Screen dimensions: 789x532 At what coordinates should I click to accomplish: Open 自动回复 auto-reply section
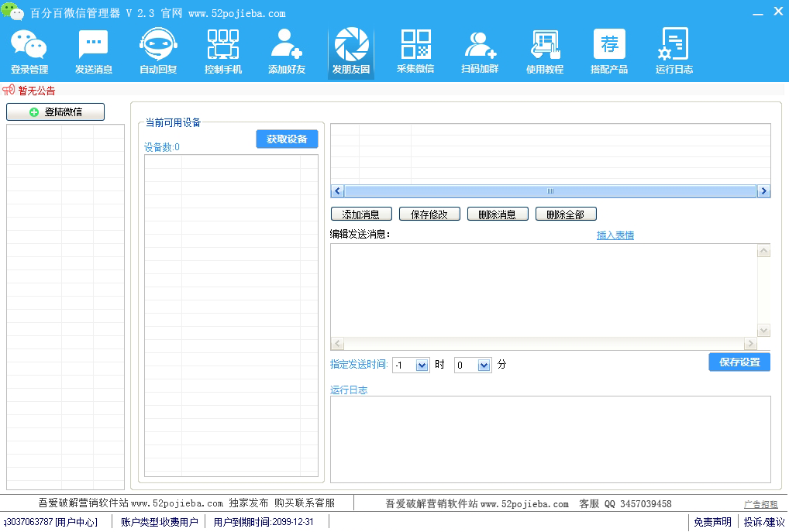tap(158, 52)
